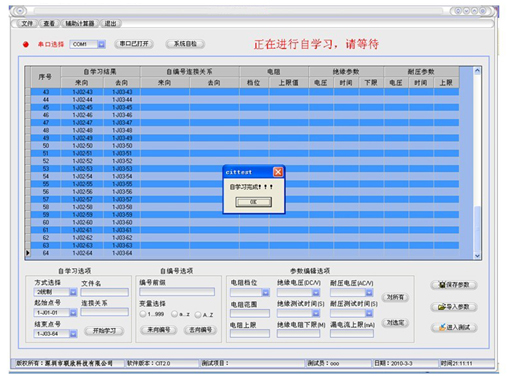The width and height of the screenshot is (512, 380).
Task: Click the 开始学习 button
Action: click(104, 331)
